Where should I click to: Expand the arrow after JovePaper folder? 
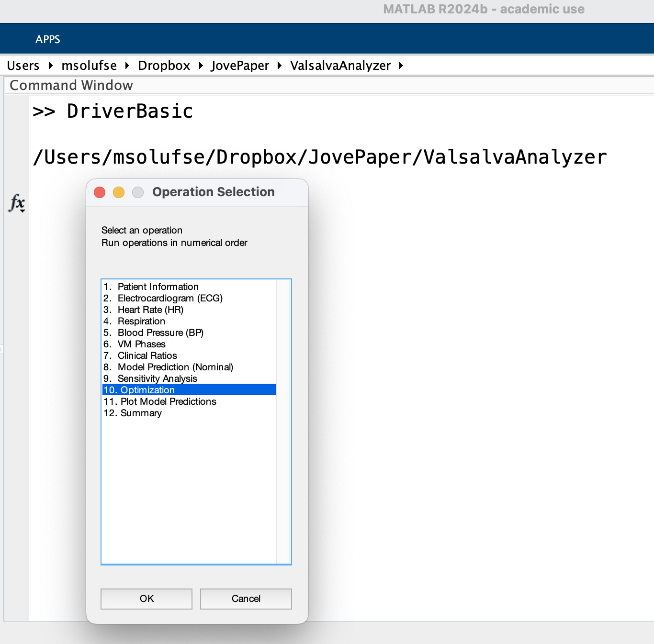pyautogui.click(x=279, y=66)
